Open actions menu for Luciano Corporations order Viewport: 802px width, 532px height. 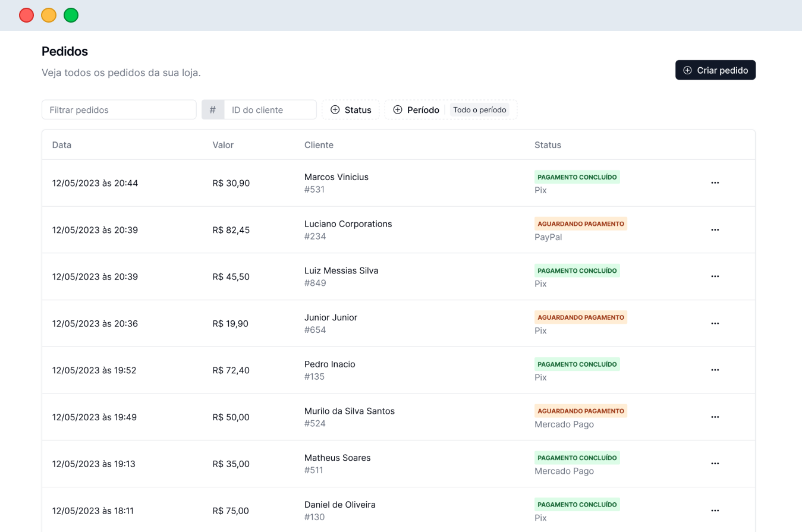(x=715, y=230)
